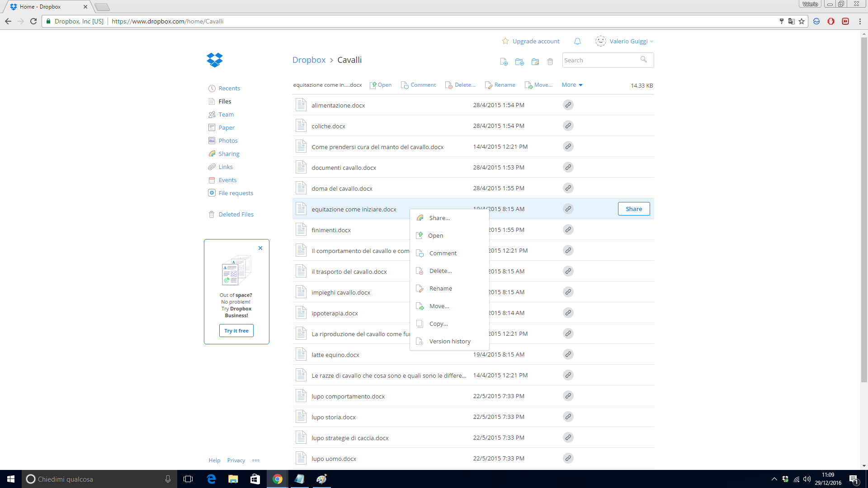Click Windows Start button
Image resolution: width=868 pixels, height=488 pixels.
click(x=11, y=479)
